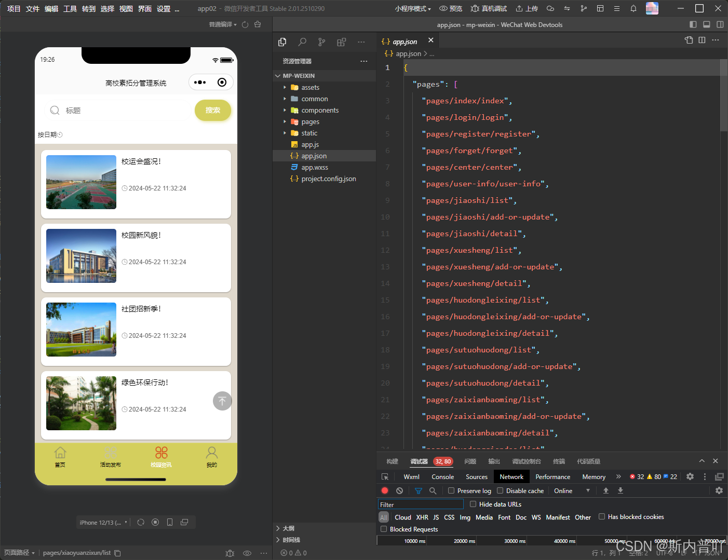Click 首页 tab in mini program bottom bar
The height and width of the screenshot is (560, 728).
click(60, 457)
